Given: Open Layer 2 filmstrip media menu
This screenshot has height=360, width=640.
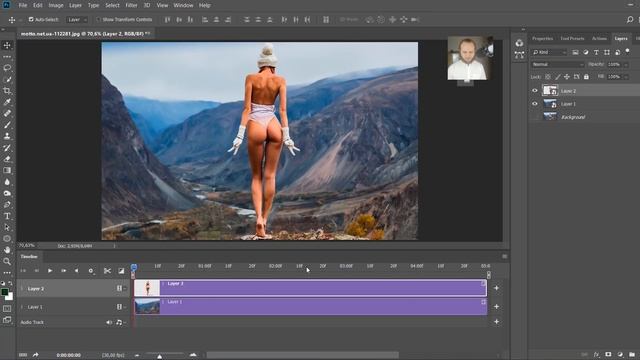Looking at the screenshot, I should (x=120, y=289).
